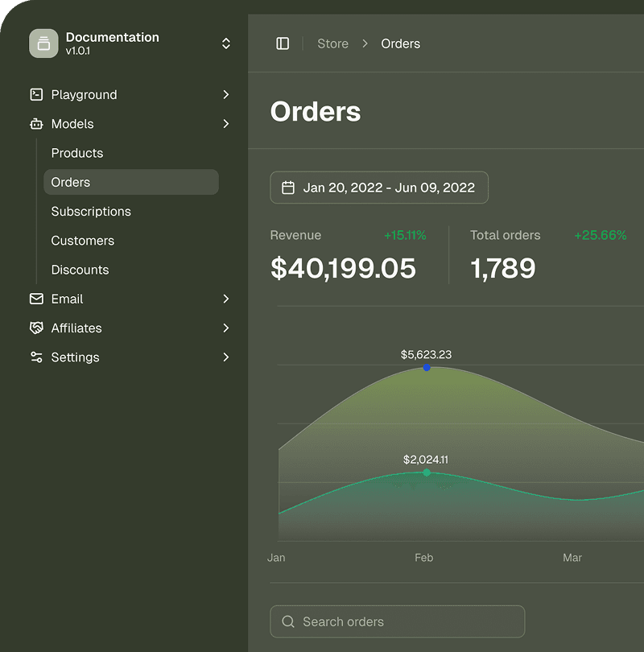This screenshot has width=644, height=652.
Task: Expand the Playground chevron
Action: [225, 94]
